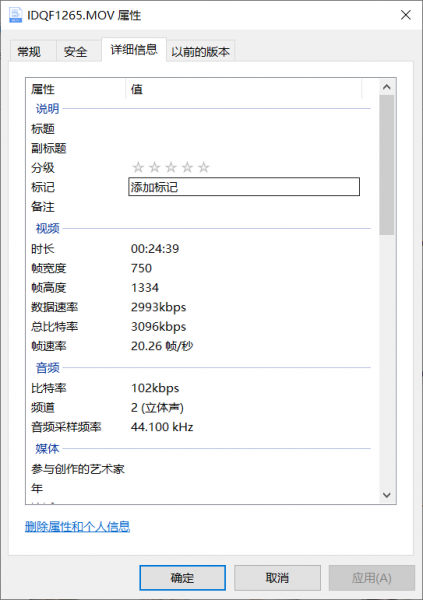This screenshot has width=423, height=600.
Task: Click the vertical scrollbar thumb
Action: pyautogui.click(x=387, y=165)
